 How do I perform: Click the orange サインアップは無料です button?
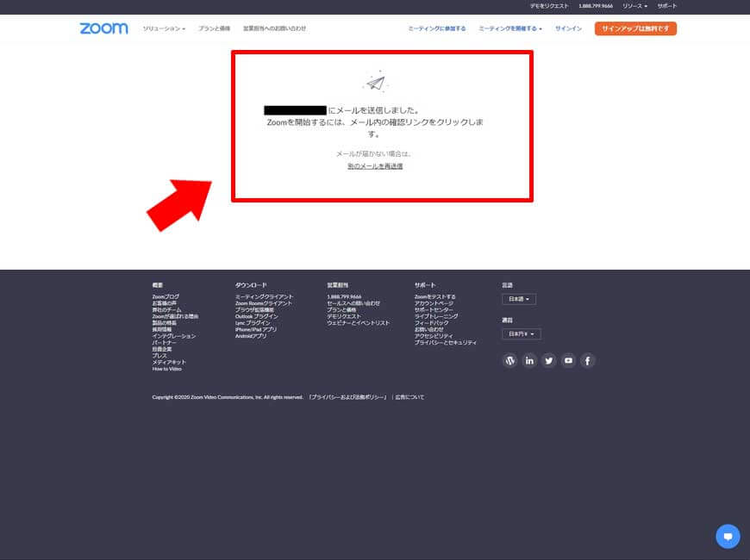pyautogui.click(x=635, y=28)
